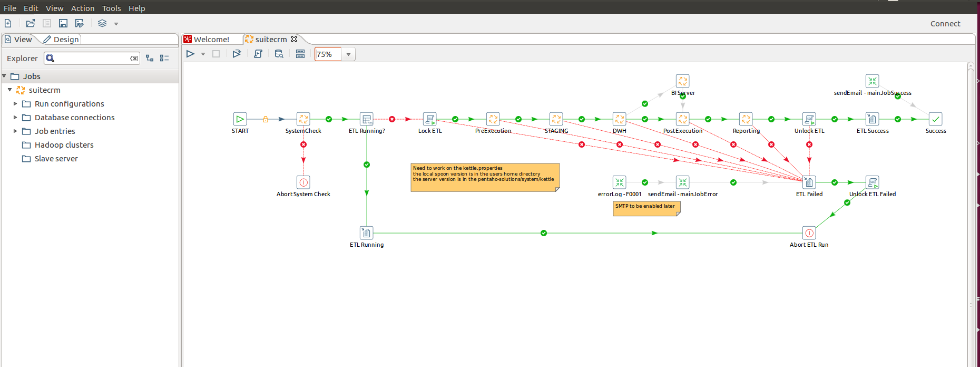Click the Expand all tree icon
This screenshot has height=367, width=980.
pos(150,59)
